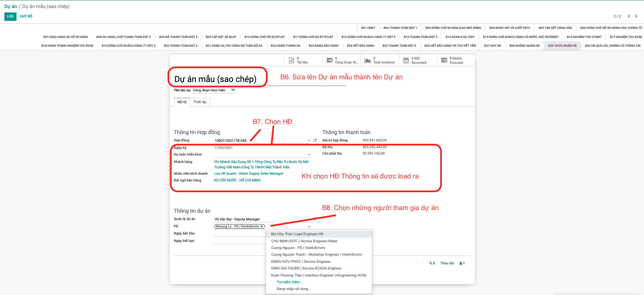Open the Công đoạn tasks stat button

[341, 60]
